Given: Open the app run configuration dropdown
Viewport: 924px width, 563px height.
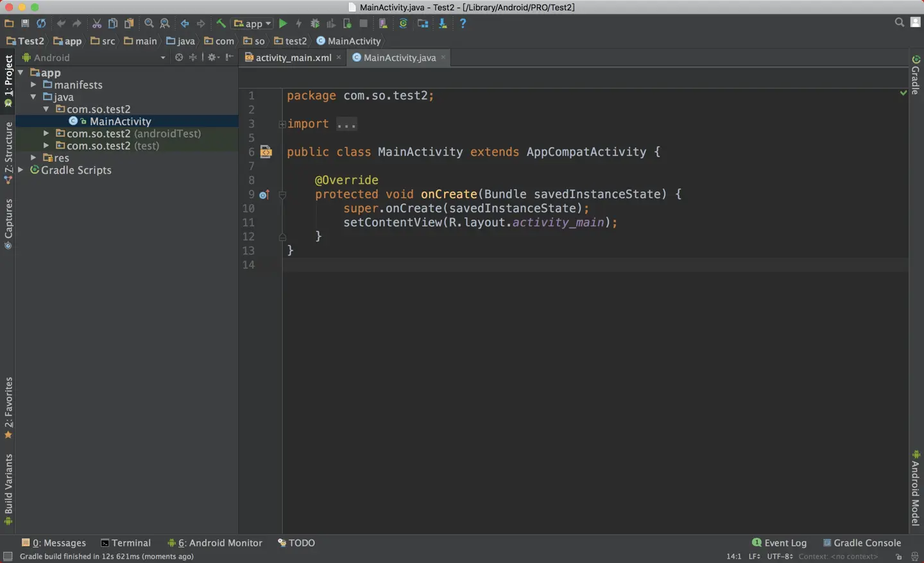Looking at the screenshot, I should [253, 24].
